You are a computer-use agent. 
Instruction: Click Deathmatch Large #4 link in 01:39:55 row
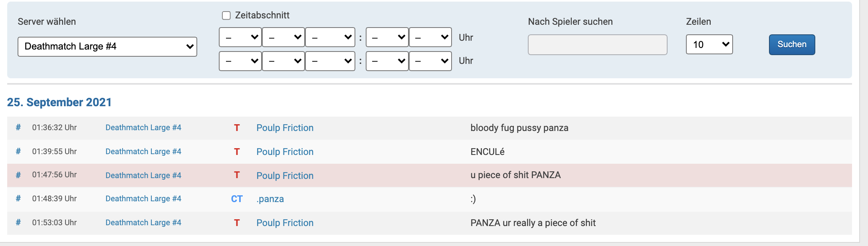pos(143,151)
